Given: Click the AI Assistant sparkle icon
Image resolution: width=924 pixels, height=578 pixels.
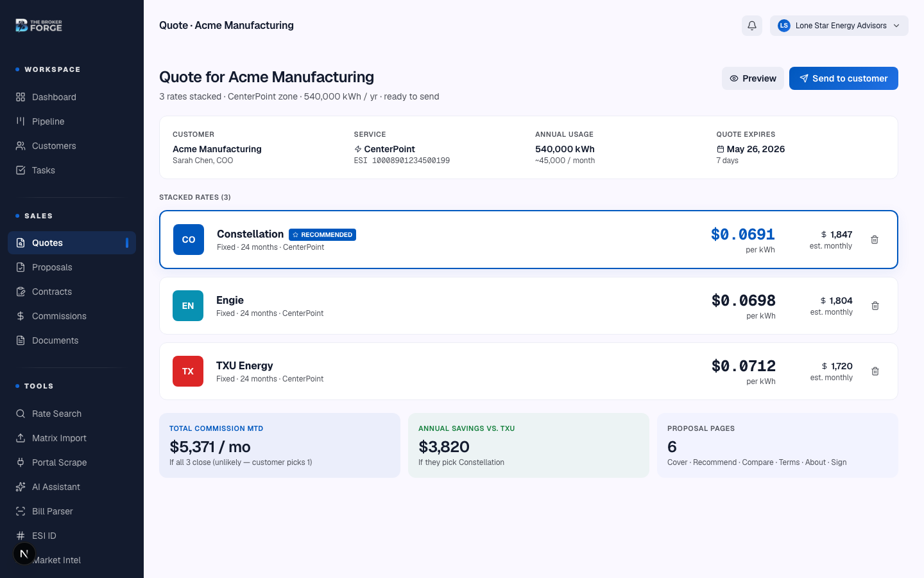Looking at the screenshot, I should coord(21,487).
